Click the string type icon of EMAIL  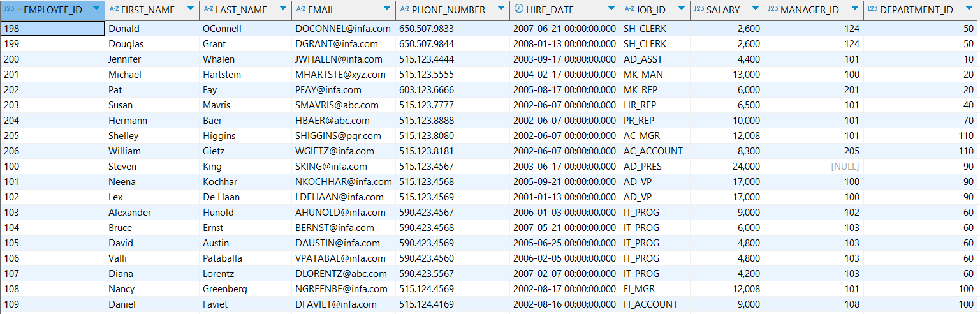(x=300, y=10)
